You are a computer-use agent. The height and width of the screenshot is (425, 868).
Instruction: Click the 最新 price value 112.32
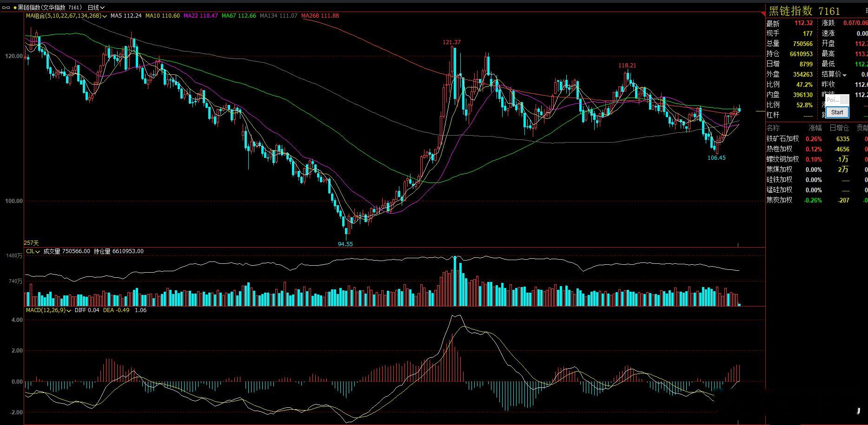pos(803,23)
